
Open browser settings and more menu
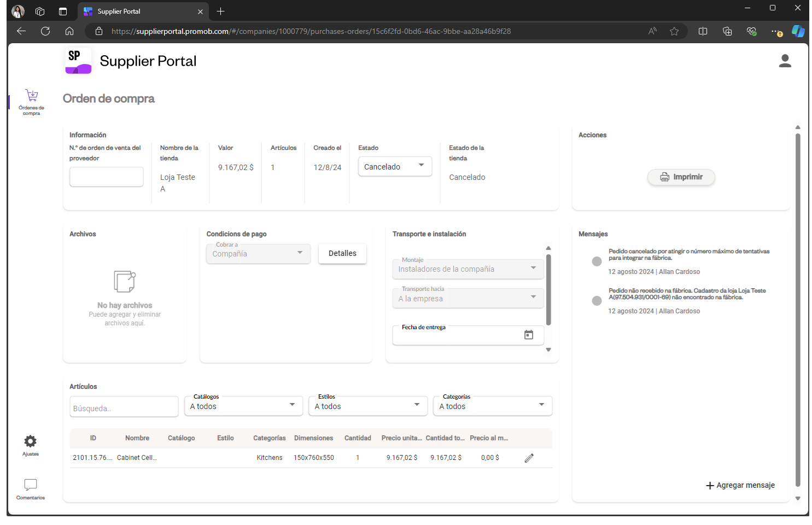click(776, 32)
